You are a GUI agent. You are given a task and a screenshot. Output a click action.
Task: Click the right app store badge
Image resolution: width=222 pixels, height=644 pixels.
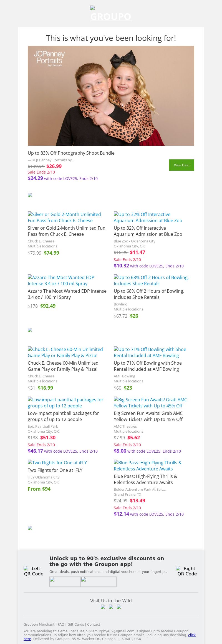[99, 581]
